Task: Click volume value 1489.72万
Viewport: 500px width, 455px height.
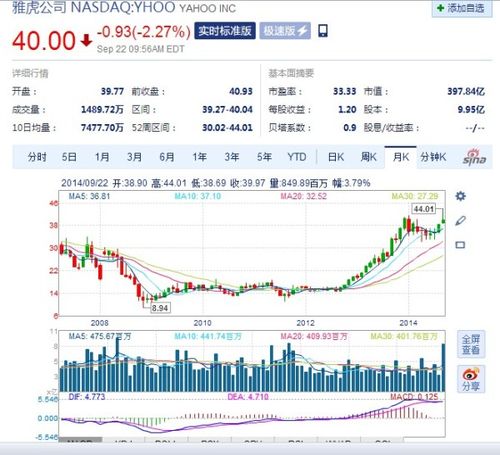Action: (x=102, y=109)
